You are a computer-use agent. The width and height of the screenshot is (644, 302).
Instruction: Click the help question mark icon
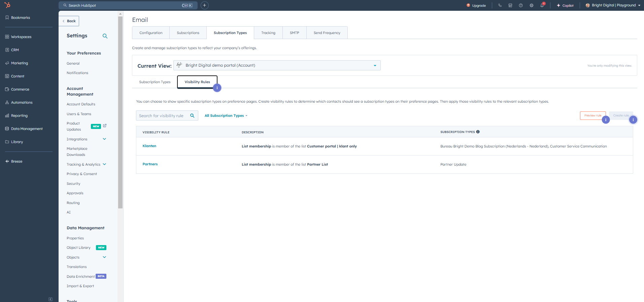pos(521,5)
